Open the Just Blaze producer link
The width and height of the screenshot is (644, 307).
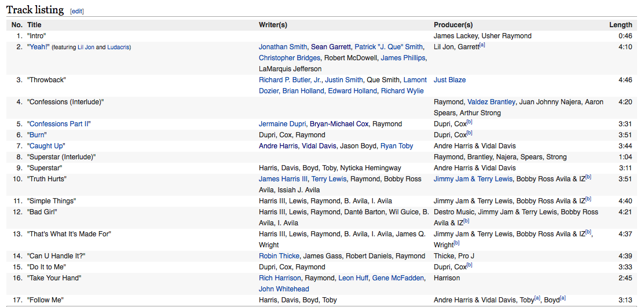(x=449, y=80)
